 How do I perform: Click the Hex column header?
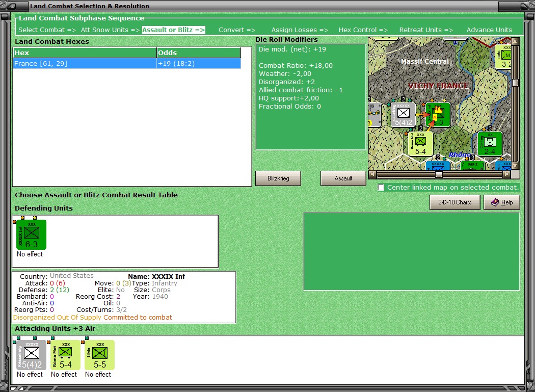tap(85, 53)
